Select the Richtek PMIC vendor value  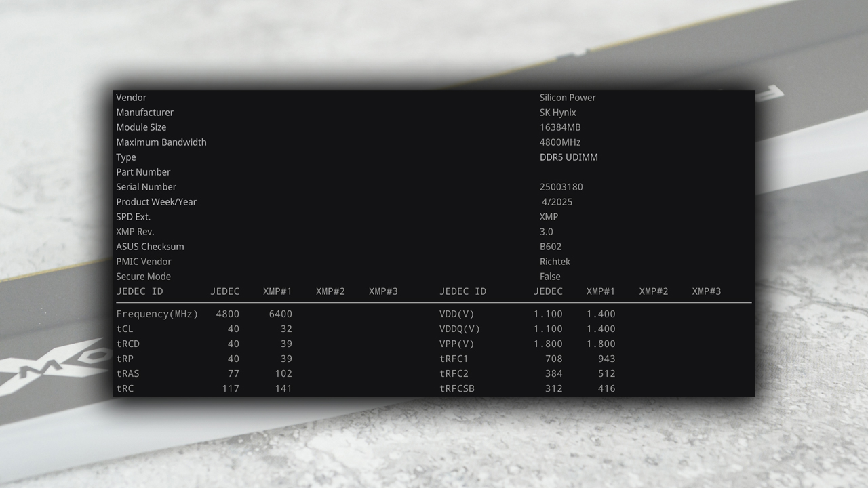click(x=555, y=262)
